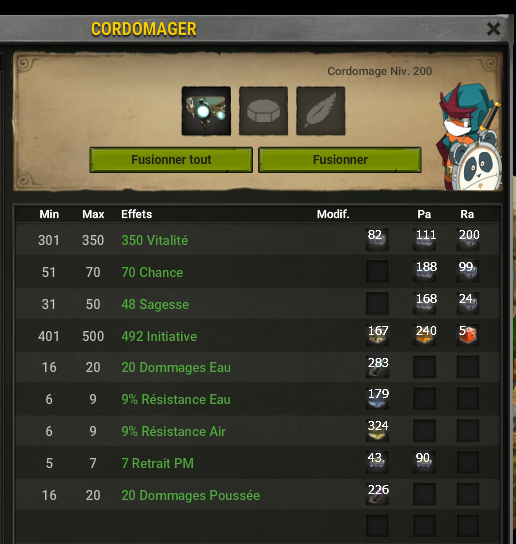
Task: Click Fusionner tout button
Action: click(171, 160)
